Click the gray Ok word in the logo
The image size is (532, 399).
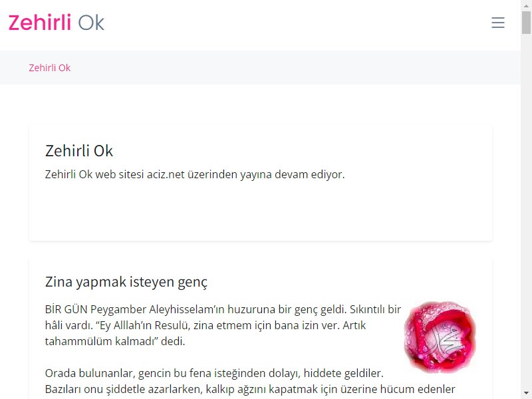[x=91, y=23]
